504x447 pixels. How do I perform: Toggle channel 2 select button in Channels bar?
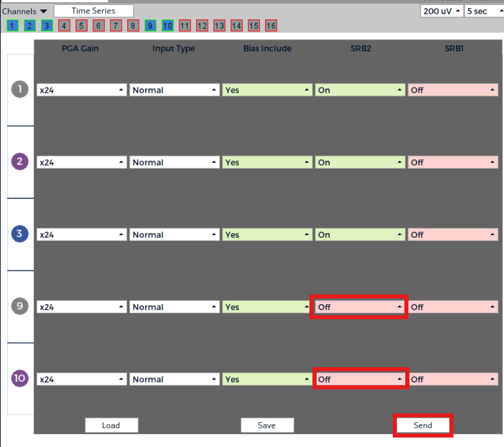(x=30, y=25)
